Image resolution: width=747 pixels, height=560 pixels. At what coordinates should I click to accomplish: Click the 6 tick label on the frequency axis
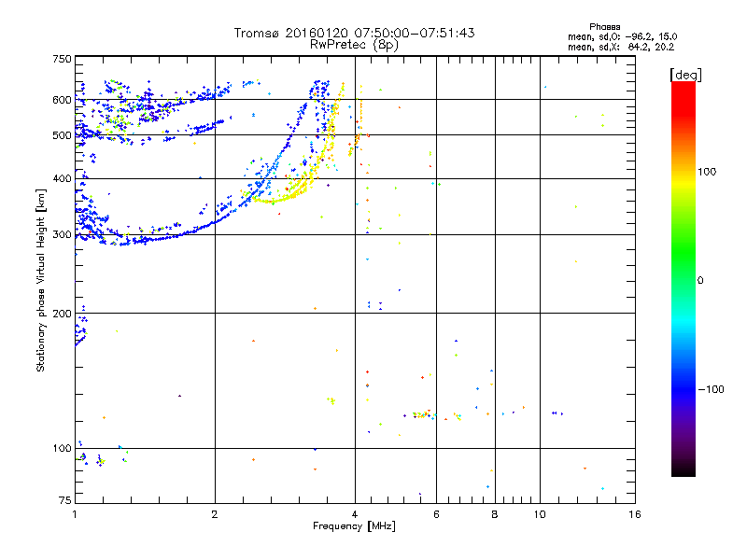[436, 514]
